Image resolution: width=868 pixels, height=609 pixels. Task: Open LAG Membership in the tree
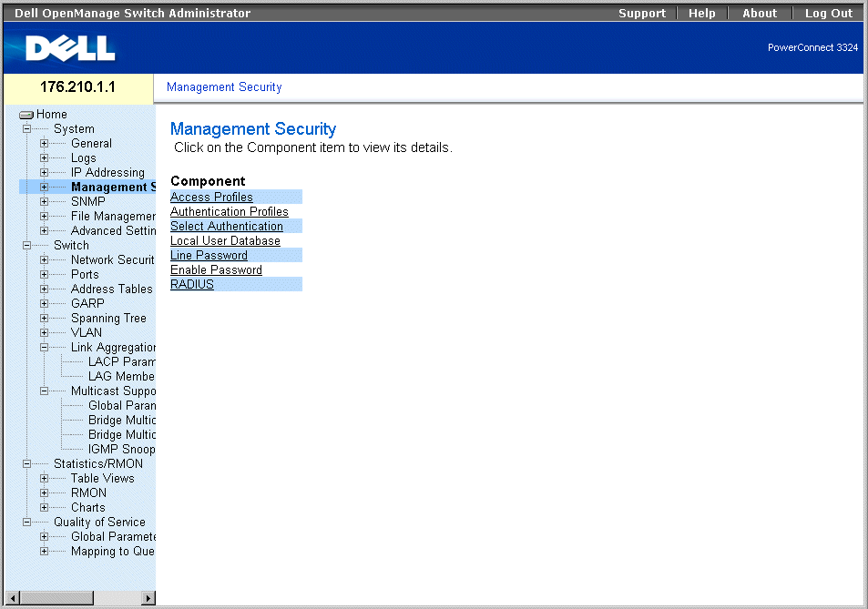tap(122, 377)
